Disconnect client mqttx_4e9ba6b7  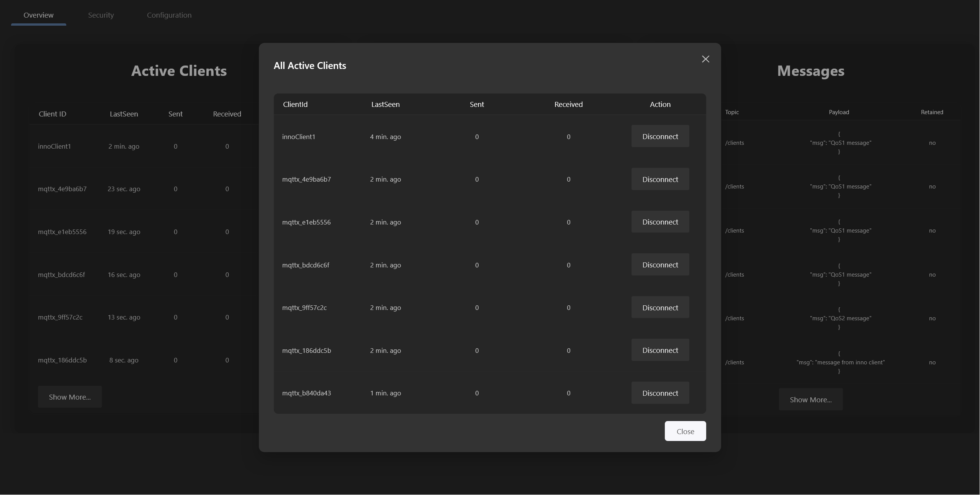(660, 179)
